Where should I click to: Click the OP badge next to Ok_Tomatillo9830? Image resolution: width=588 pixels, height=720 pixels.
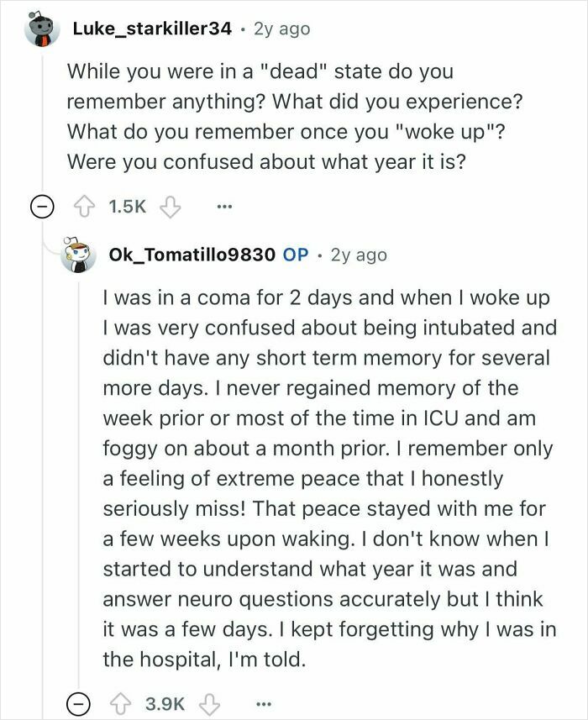pyautogui.click(x=297, y=256)
